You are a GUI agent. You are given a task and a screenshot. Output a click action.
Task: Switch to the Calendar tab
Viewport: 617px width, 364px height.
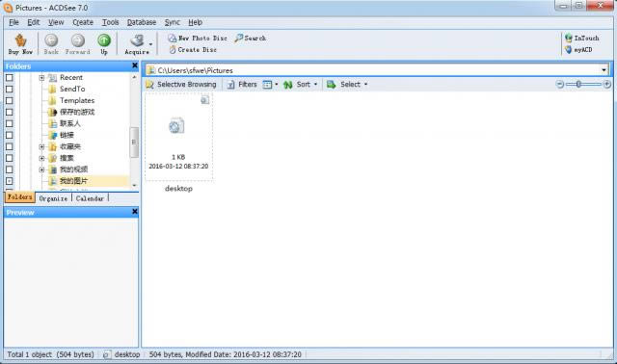90,198
